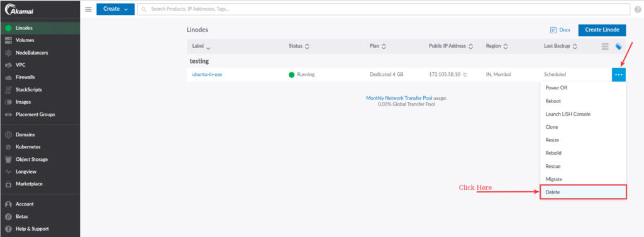644x237 pixels.
Task: Open the Docs link
Action: 565,30
